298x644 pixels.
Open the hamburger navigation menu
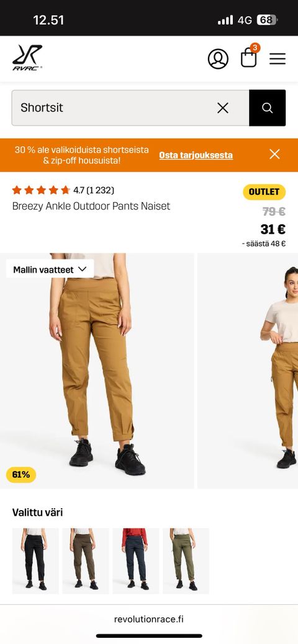[278, 59]
